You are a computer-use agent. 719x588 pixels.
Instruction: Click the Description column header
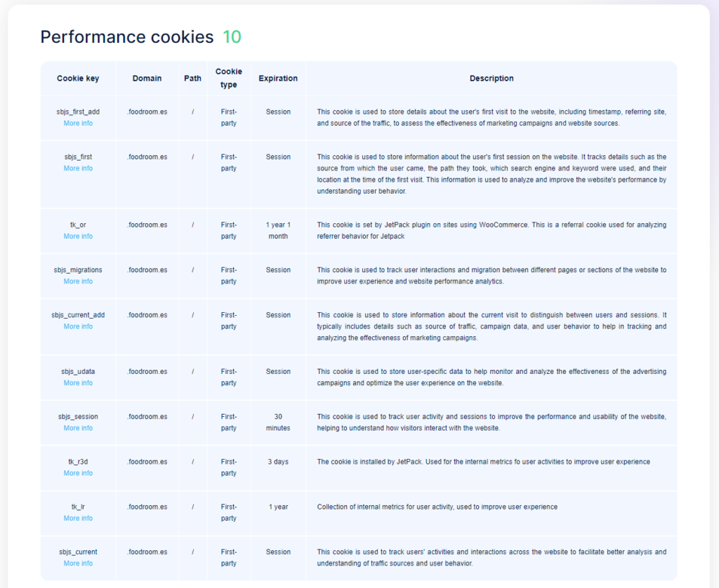[x=492, y=79]
